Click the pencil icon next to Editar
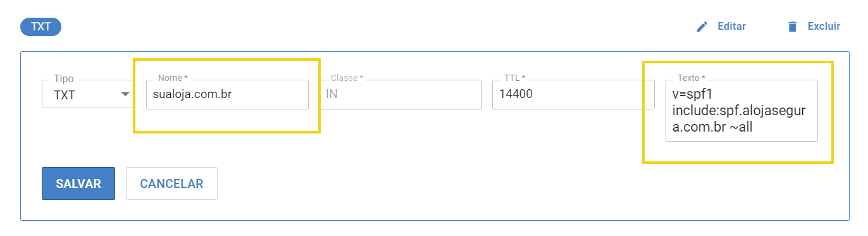This screenshot has width=868, height=236. [702, 27]
